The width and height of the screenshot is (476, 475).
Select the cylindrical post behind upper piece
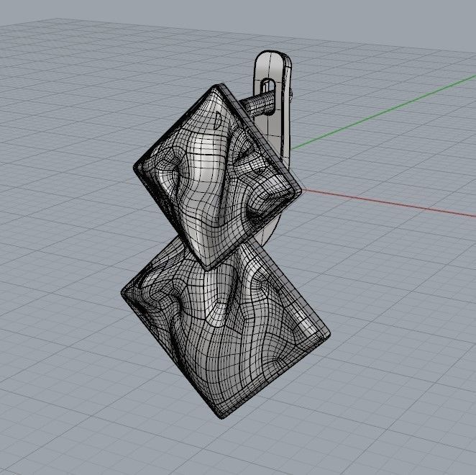click(x=257, y=104)
